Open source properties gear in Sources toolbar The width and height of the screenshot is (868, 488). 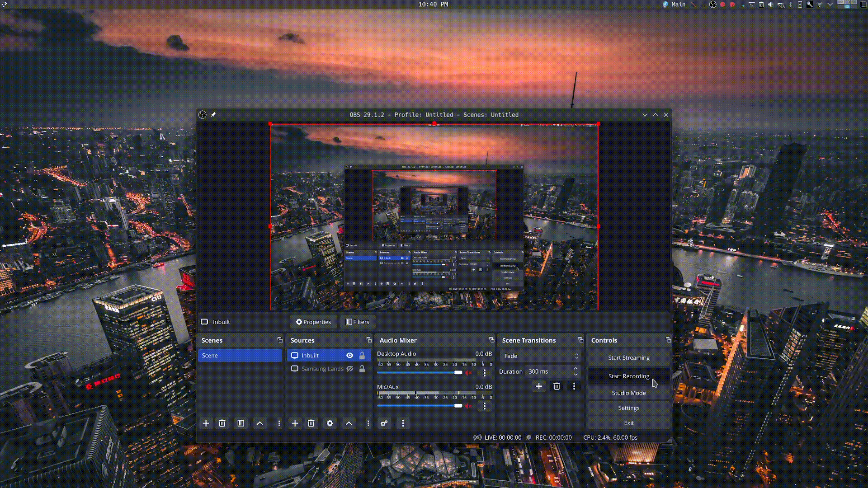(330, 423)
